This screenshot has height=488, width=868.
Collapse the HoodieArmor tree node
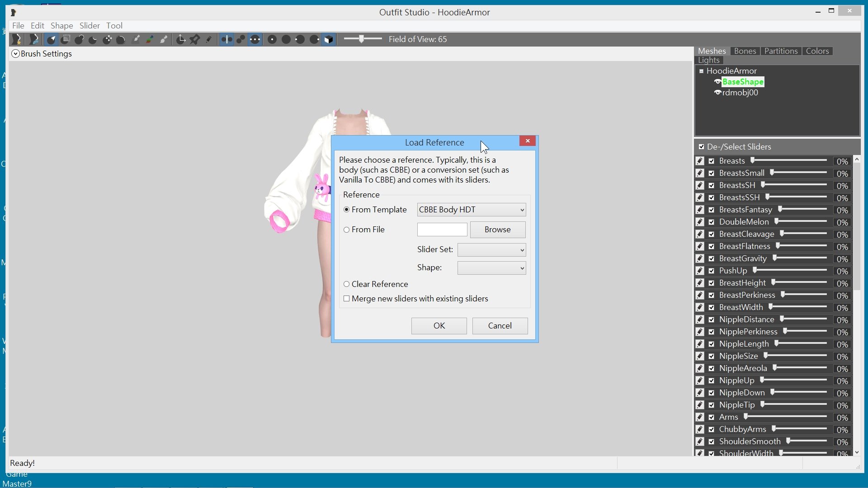coord(702,71)
